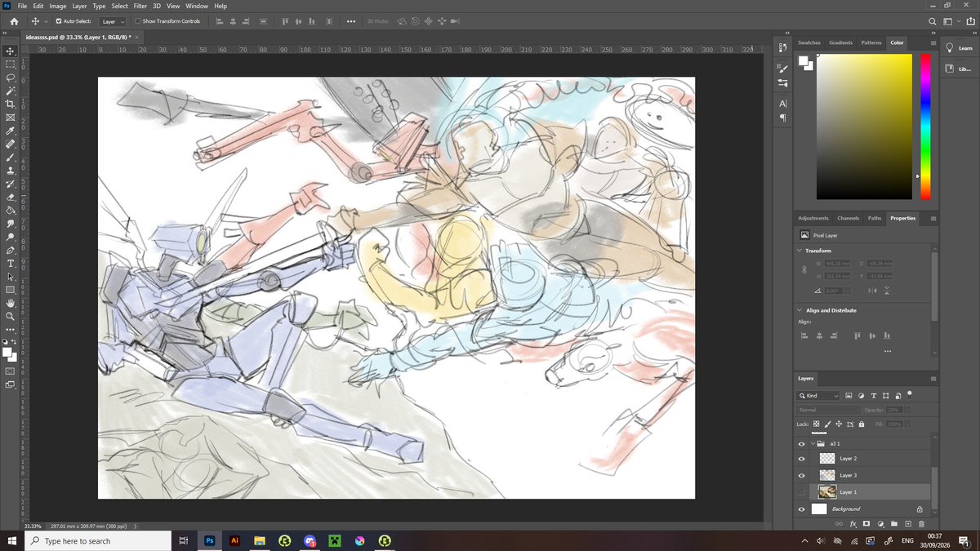Click the hue spectrum slider
This screenshot has height=551, width=980.
coord(925,127)
